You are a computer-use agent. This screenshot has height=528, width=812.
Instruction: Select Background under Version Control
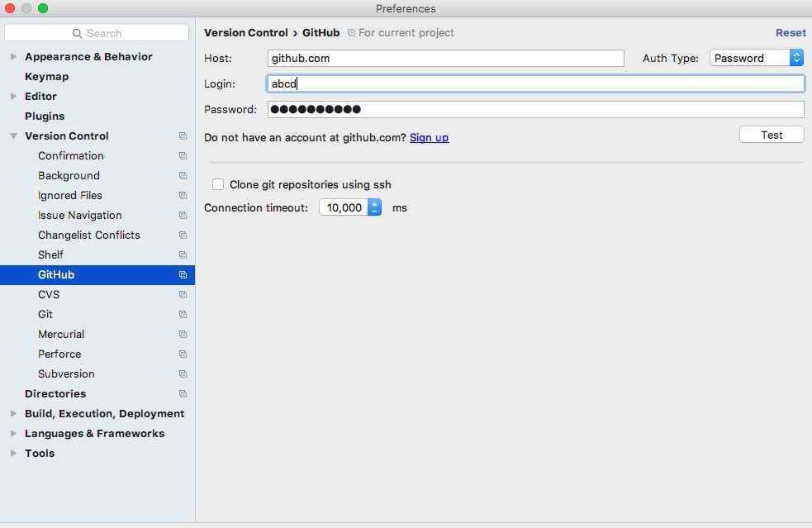point(69,176)
